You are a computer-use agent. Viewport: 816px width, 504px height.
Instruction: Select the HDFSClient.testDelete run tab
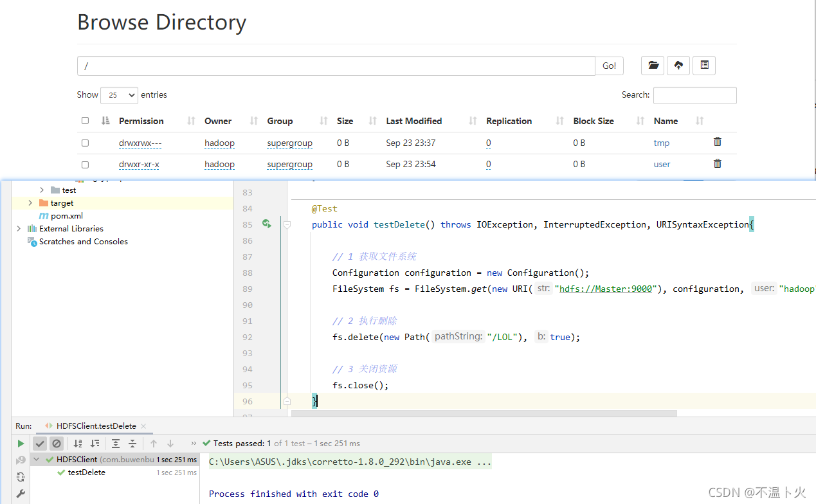(x=96, y=426)
